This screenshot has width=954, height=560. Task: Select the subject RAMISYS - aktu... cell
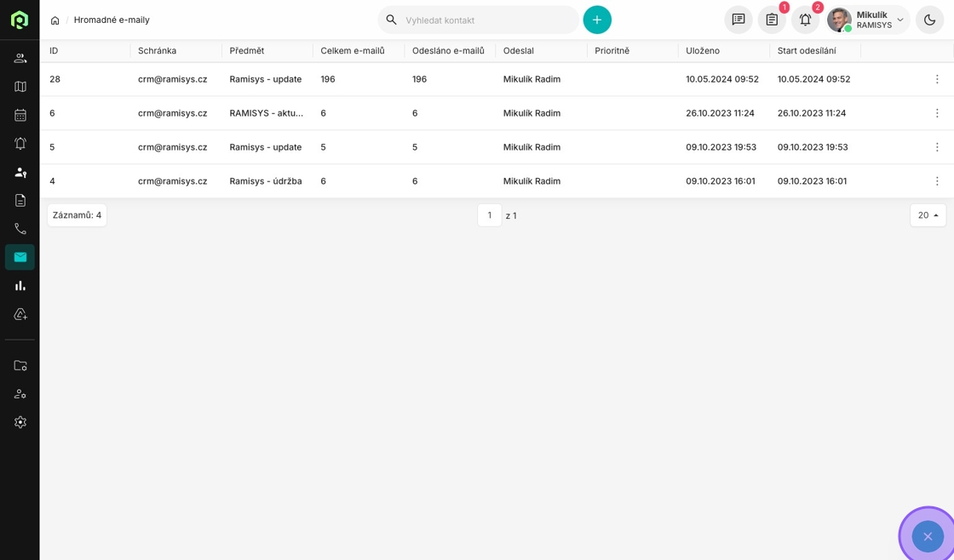point(267,113)
